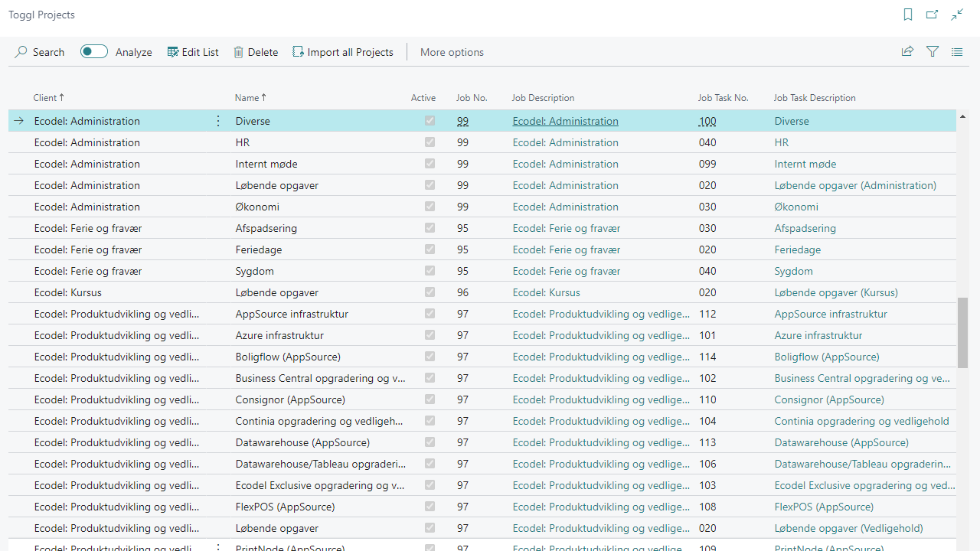The image size is (980, 551).
Task: Select the Client cell Ecodel: Kursus
Action: (x=67, y=292)
